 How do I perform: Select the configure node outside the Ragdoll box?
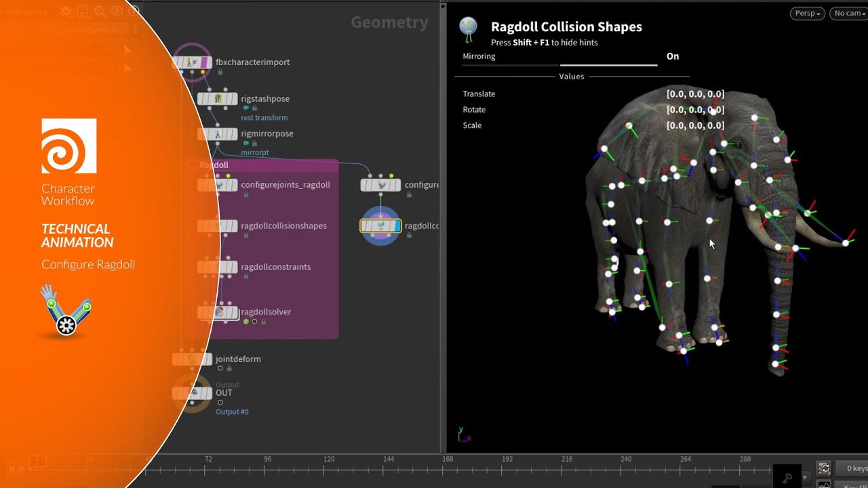pos(380,185)
